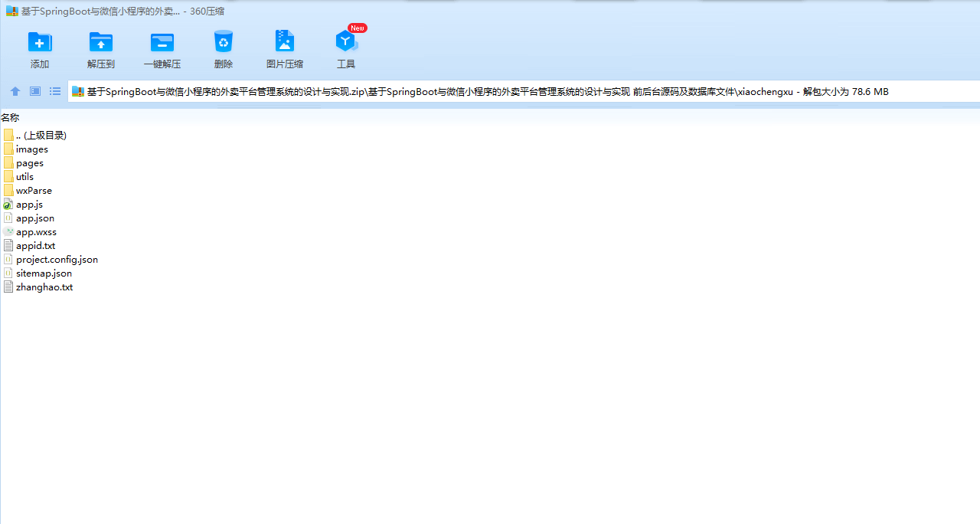This screenshot has height=524, width=980.
Task: Click the 一键解压 one-click extract icon
Action: tap(162, 42)
